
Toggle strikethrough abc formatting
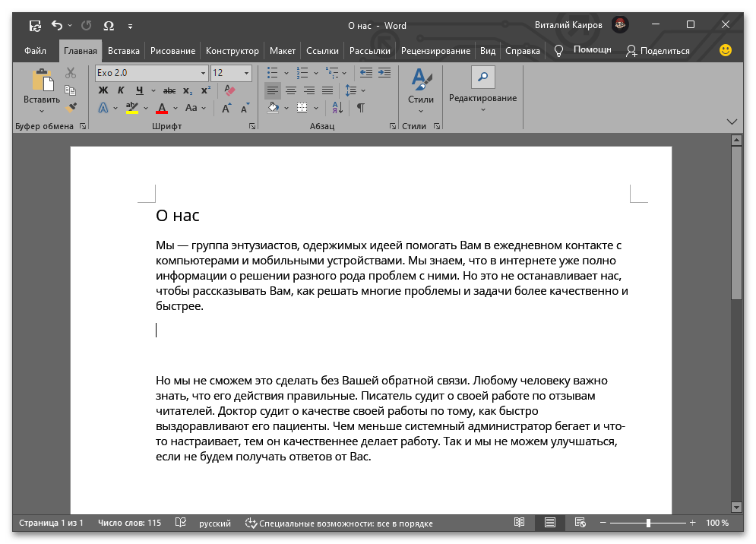pyautogui.click(x=169, y=90)
